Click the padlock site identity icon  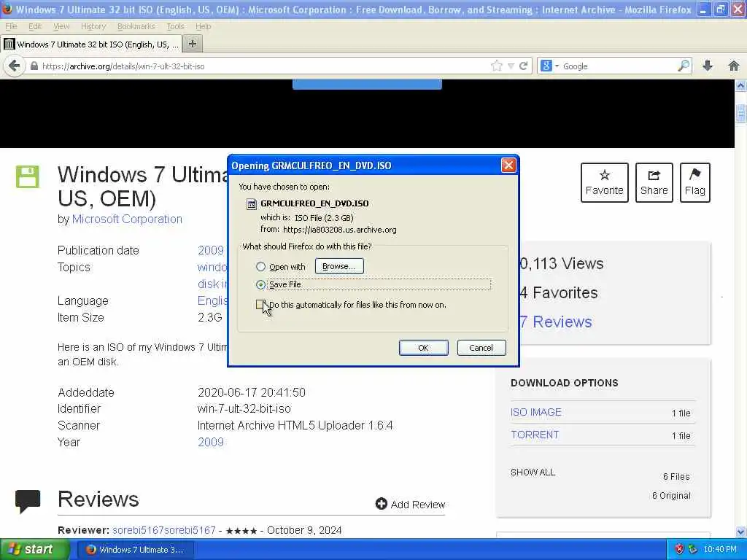point(34,66)
